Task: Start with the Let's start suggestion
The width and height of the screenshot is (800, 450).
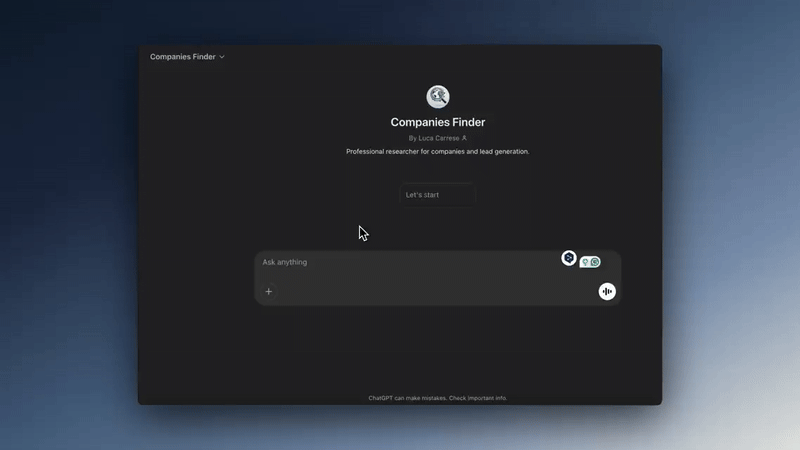Action: [438, 195]
